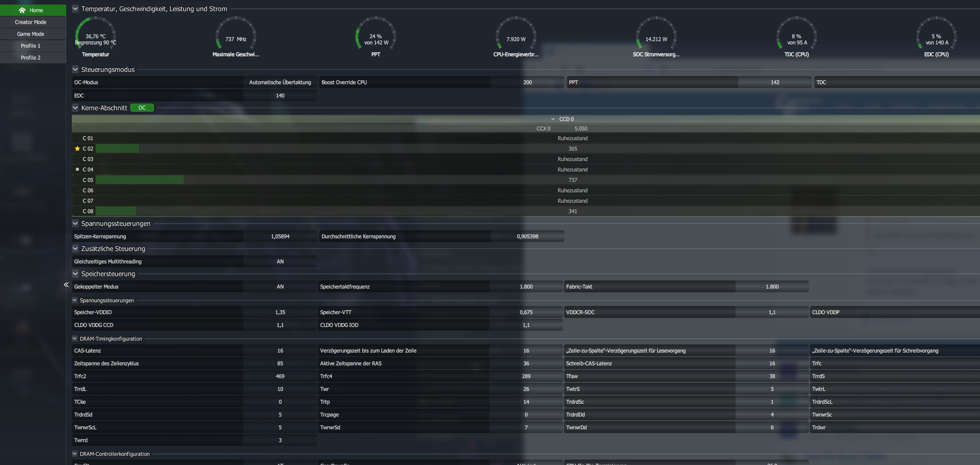The height and width of the screenshot is (465, 980).
Task: Click Speichertaktfrequenz value 1.800
Action: [x=526, y=287]
